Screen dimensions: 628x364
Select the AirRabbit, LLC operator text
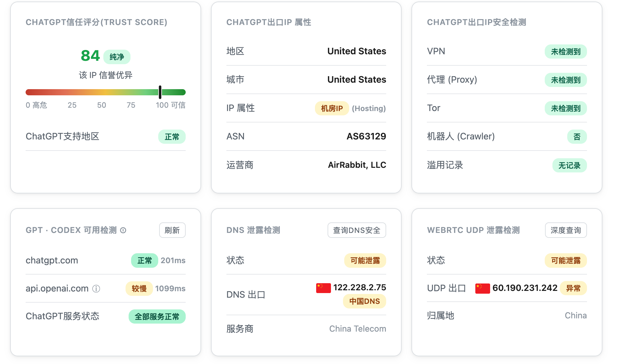pos(357,165)
